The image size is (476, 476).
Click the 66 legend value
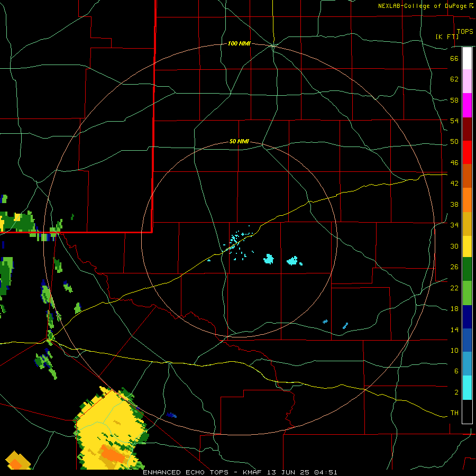(x=454, y=58)
